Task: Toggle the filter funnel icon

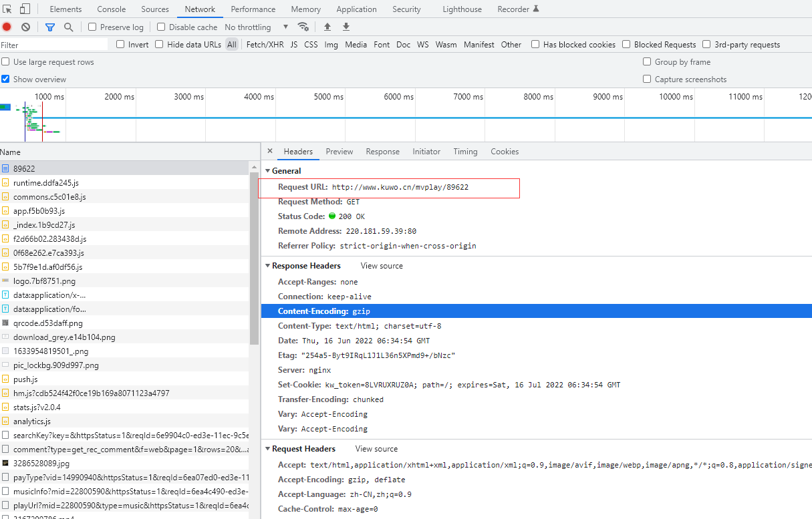Action: pyautogui.click(x=50, y=27)
